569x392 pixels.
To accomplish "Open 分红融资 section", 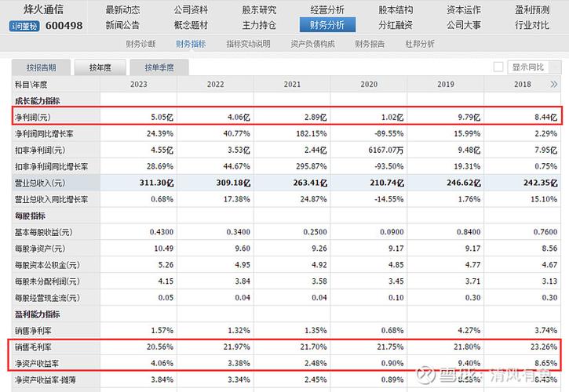I will coord(396,25).
